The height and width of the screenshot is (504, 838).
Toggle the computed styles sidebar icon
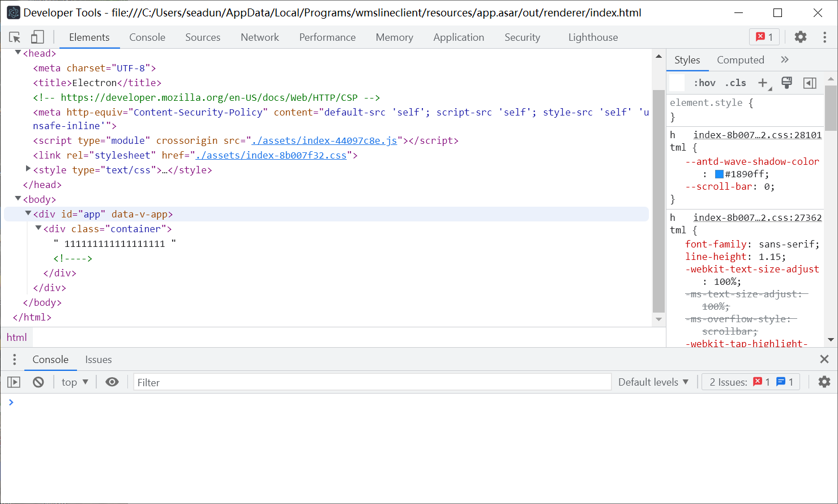click(810, 83)
